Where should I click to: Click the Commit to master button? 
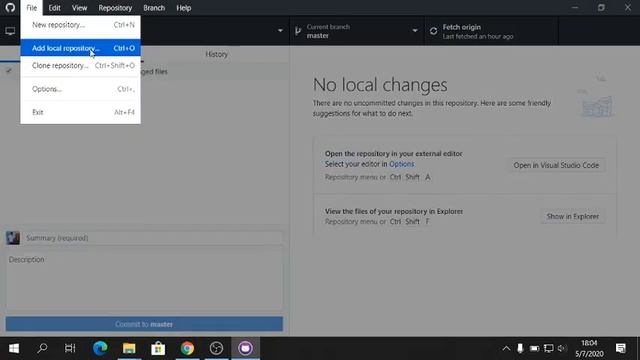(x=144, y=324)
